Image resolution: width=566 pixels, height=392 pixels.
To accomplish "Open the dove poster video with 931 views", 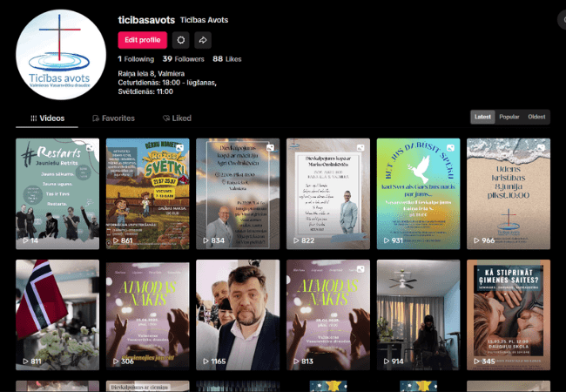I will tap(418, 193).
